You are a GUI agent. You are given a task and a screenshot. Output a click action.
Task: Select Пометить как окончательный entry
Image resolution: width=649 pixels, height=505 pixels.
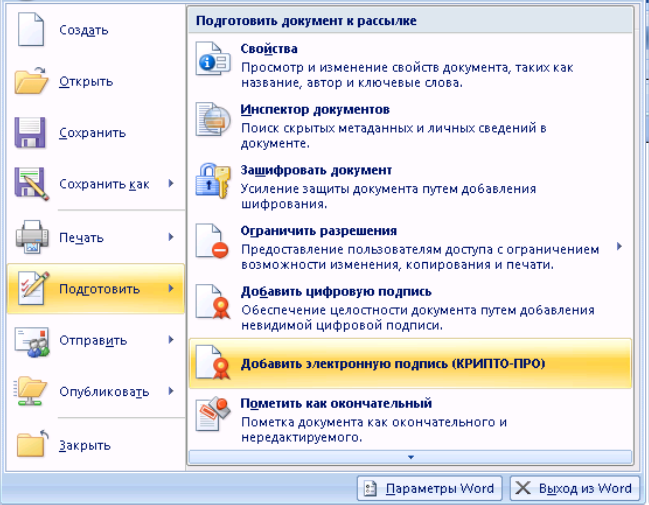click(410, 419)
